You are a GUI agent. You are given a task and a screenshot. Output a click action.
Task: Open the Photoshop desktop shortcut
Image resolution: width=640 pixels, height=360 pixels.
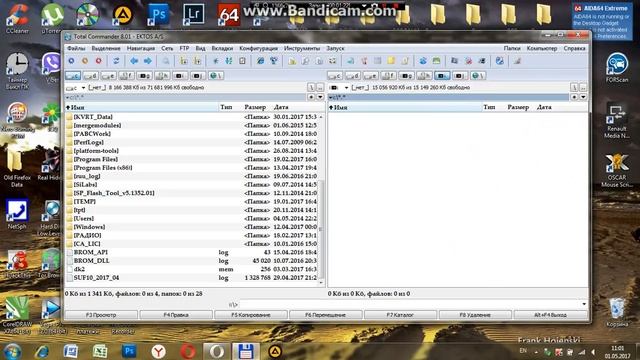click(158, 16)
